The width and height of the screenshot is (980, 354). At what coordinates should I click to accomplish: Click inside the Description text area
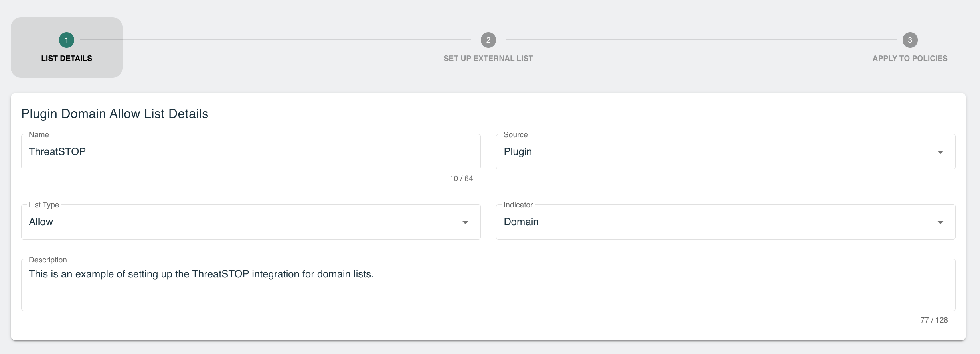pyautogui.click(x=488, y=285)
